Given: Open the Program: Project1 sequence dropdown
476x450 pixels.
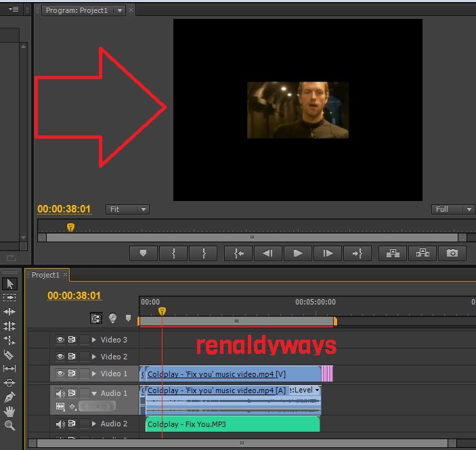Looking at the screenshot, I should coord(120,10).
